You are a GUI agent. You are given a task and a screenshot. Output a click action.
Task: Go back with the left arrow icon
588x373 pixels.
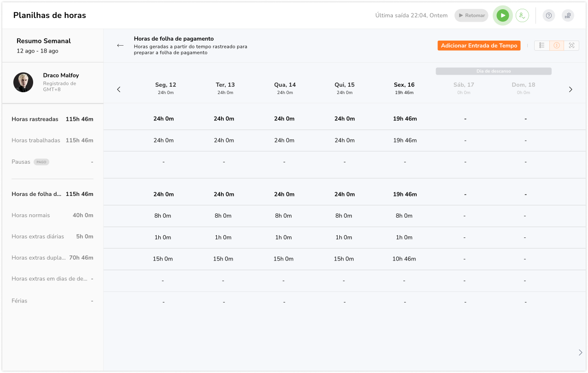tap(120, 46)
